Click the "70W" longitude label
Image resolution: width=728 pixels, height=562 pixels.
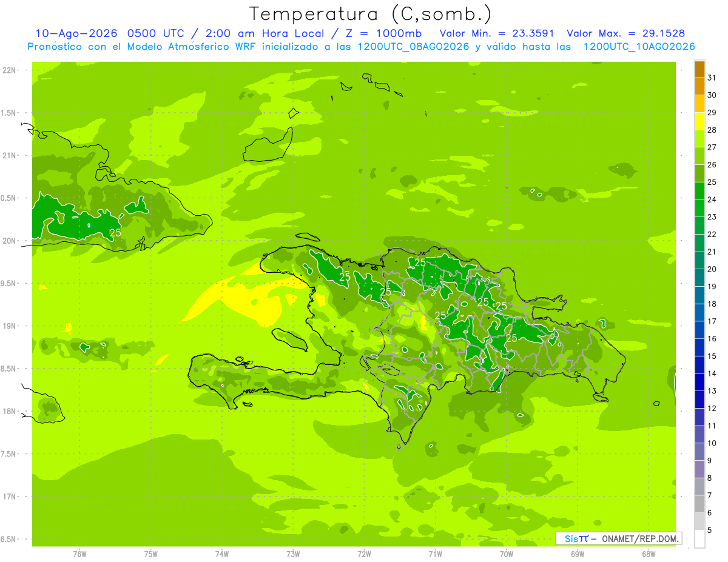pyautogui.click(x=507, y=554)
